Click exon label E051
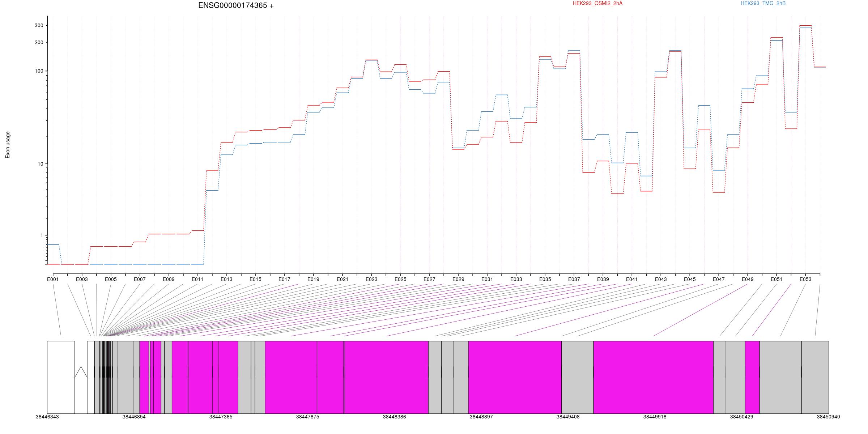This screenshot has width=868, height=434. pyautogui.click(x=776, y=279)
